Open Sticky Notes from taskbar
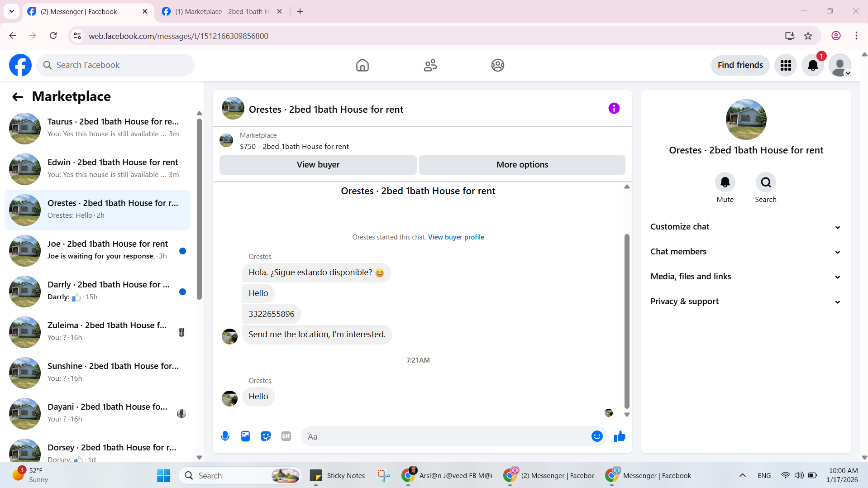 coord(337,475)
